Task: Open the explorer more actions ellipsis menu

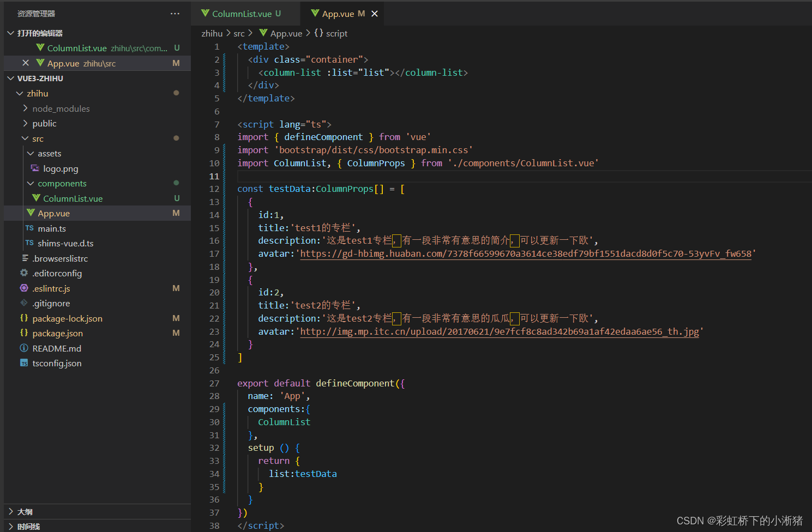Action: coord(175,14)
